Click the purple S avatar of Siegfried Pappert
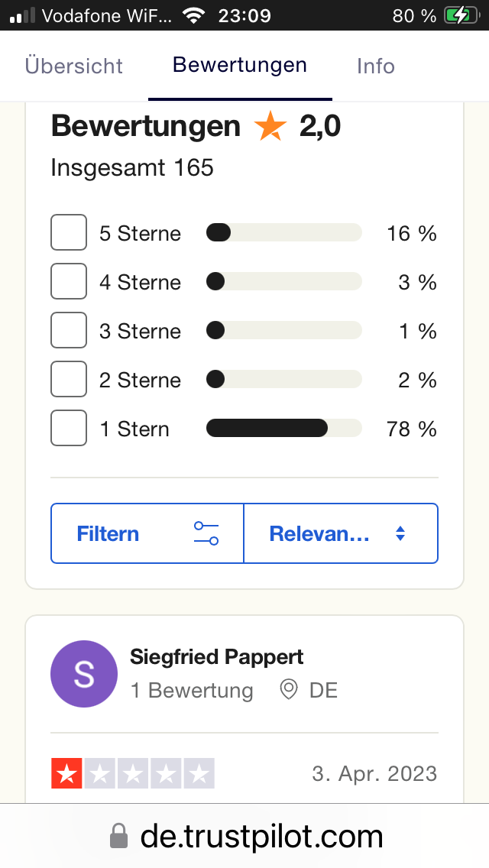Screen dimensions: 489x868 coord(84,674)
